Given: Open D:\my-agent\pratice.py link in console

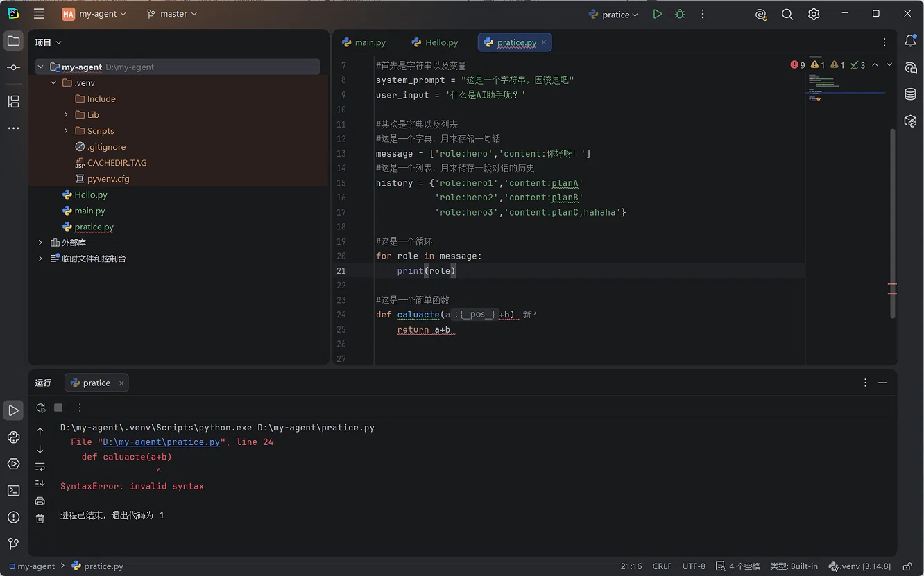Looking at the screenshot, I should pos(162,442).
